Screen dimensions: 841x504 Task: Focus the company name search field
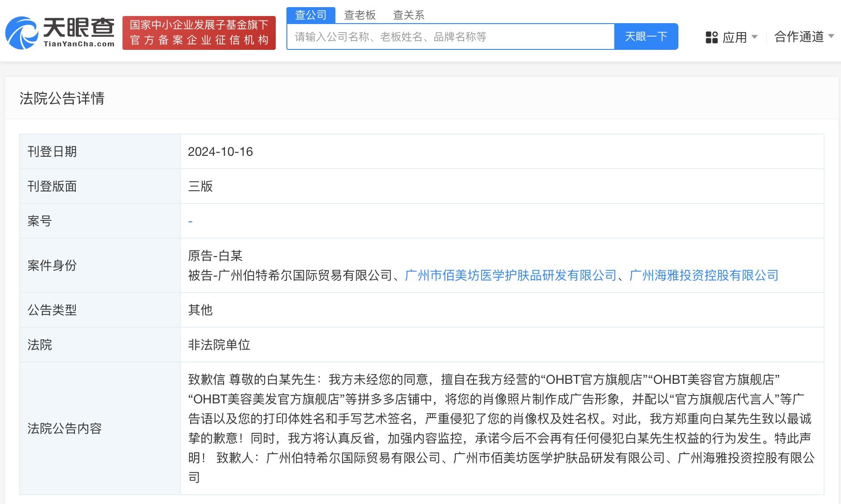[451, 37]
